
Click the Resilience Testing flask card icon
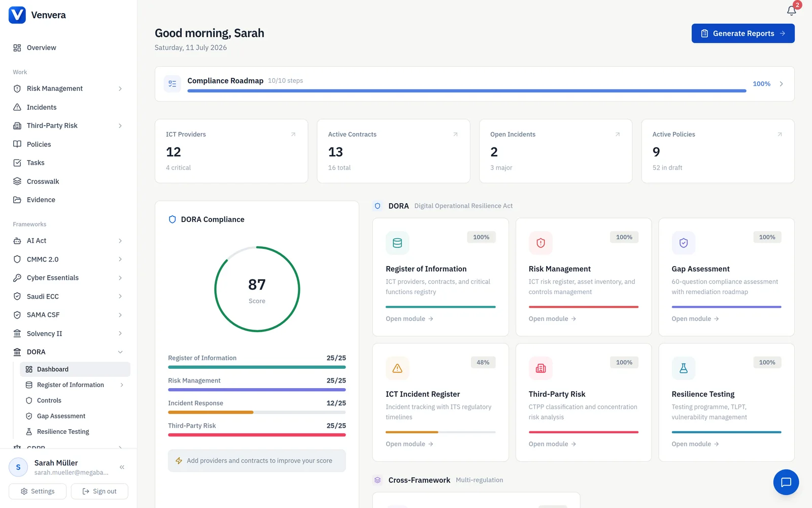point(684,368)
